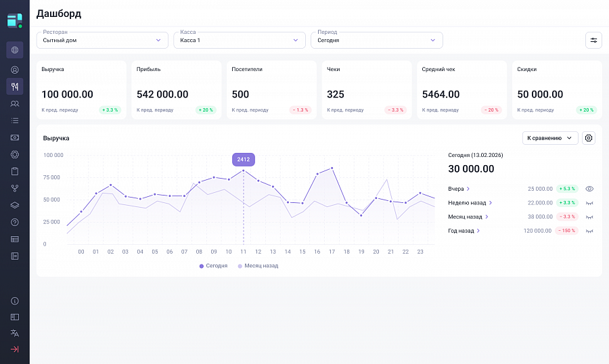Open the stacked layers icon in sidebar
609x364 pixels.
point(15,205)
